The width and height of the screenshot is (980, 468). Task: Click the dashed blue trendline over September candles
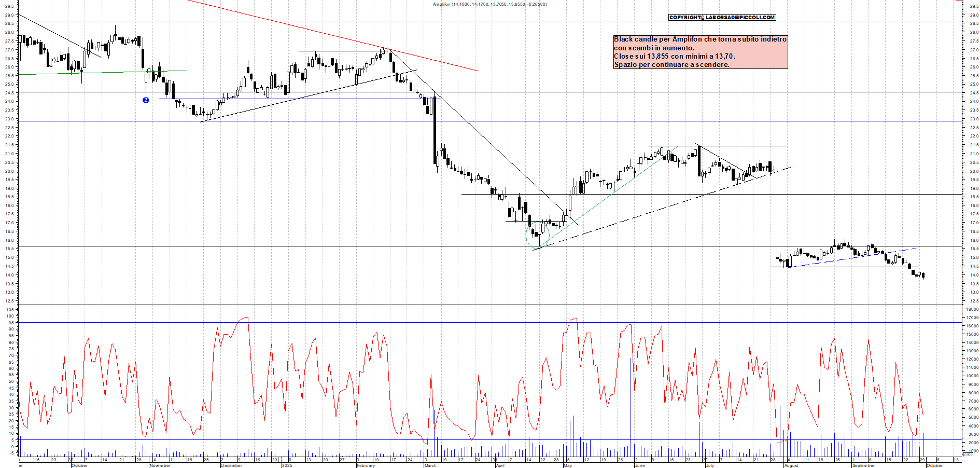(856, 257)
